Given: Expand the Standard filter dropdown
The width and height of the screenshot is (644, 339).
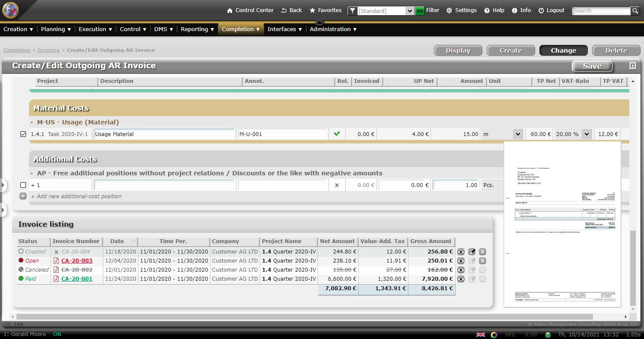Looking at the screenshot, I should point(410,11).
